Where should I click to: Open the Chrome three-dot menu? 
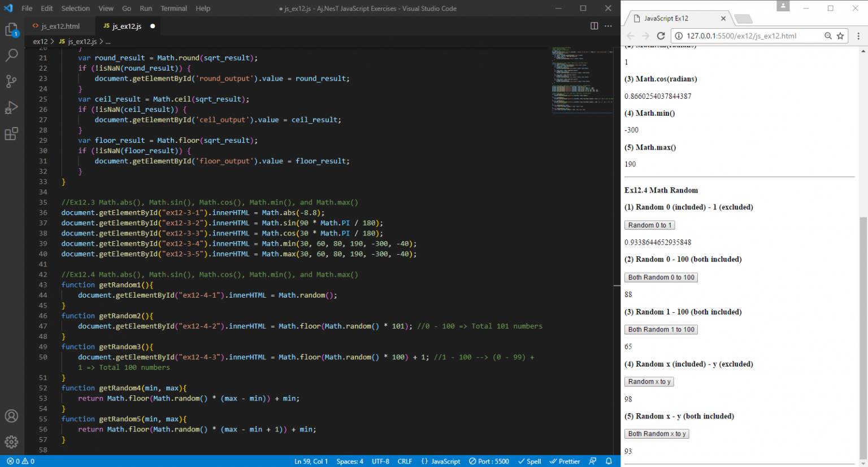point(860,35)
